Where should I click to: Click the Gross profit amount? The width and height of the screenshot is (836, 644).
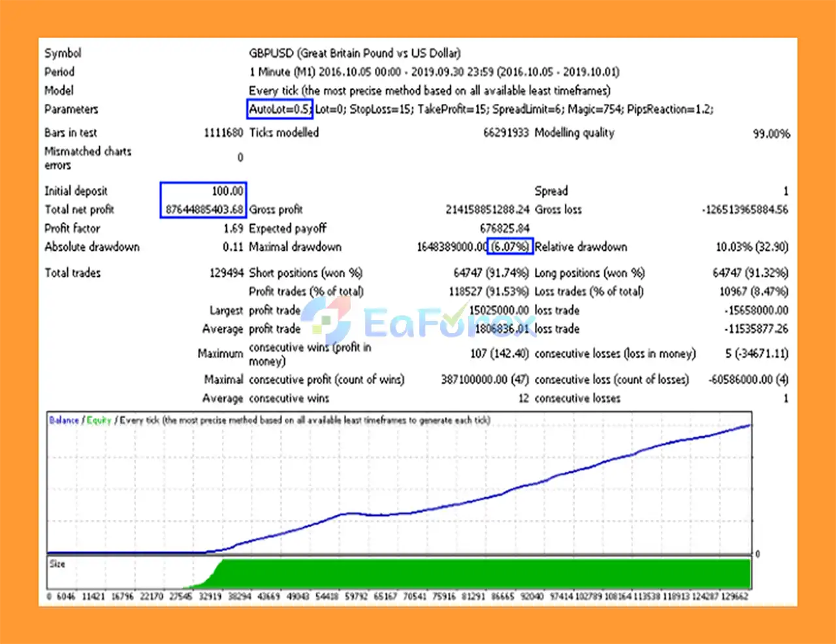coord(487,210)
